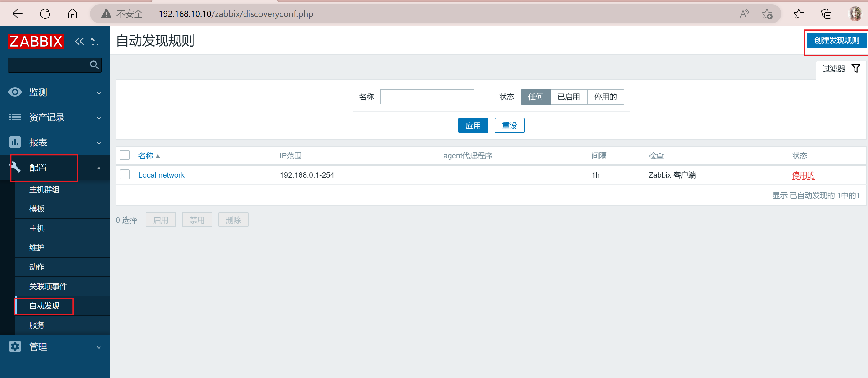Add page to favorites star-plus icon
The width and height of the screenshot is (868, 378).
tap(767, 14)
